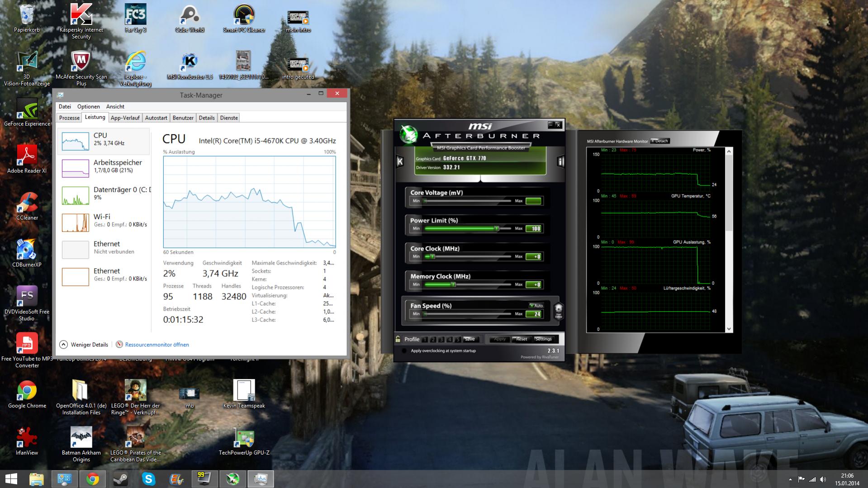Open the Papierkorb recycle bin icon
Image resolution: width=868 pixels, height=488 pixels.
pyautogui.click(x=27, y=19)
